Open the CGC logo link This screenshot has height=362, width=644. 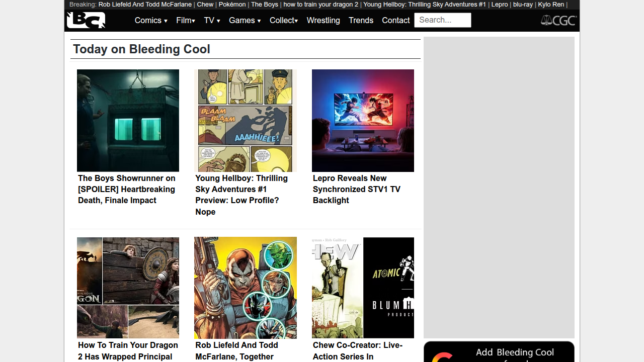[558, 20]
